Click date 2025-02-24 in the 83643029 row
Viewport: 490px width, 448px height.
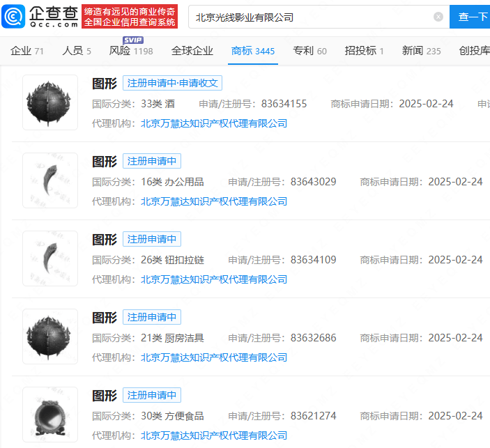[x=456, y=182]
